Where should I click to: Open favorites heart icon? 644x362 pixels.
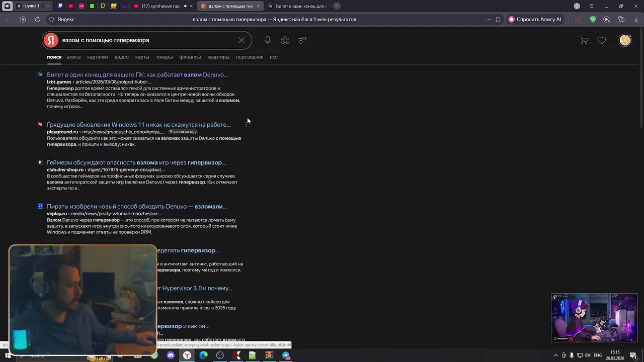602,40
